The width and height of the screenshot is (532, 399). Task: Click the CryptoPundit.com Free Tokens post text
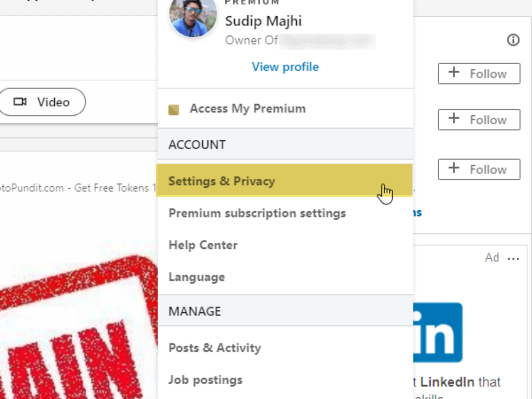pyautogui.click(x=75, y=188)
